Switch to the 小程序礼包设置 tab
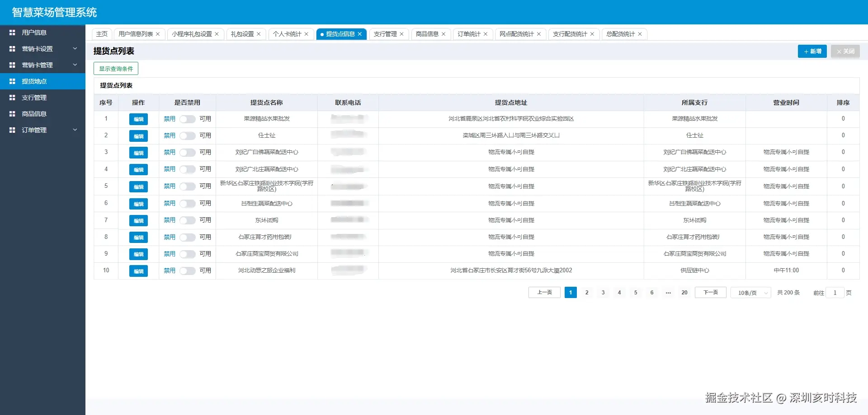The height and width of the screenshot is (415, 868). (192, 34)
